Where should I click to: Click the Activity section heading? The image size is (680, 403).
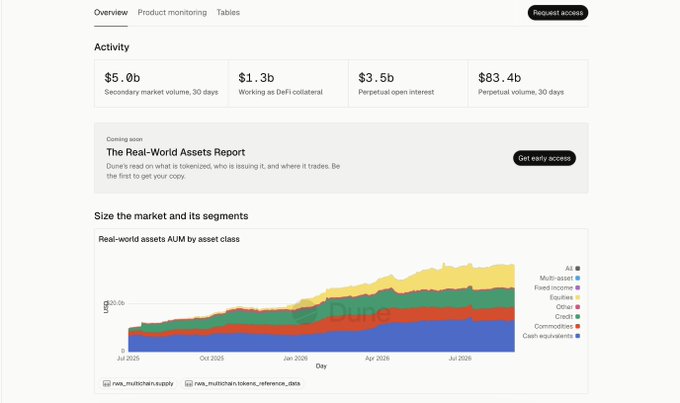click(111, 47)
